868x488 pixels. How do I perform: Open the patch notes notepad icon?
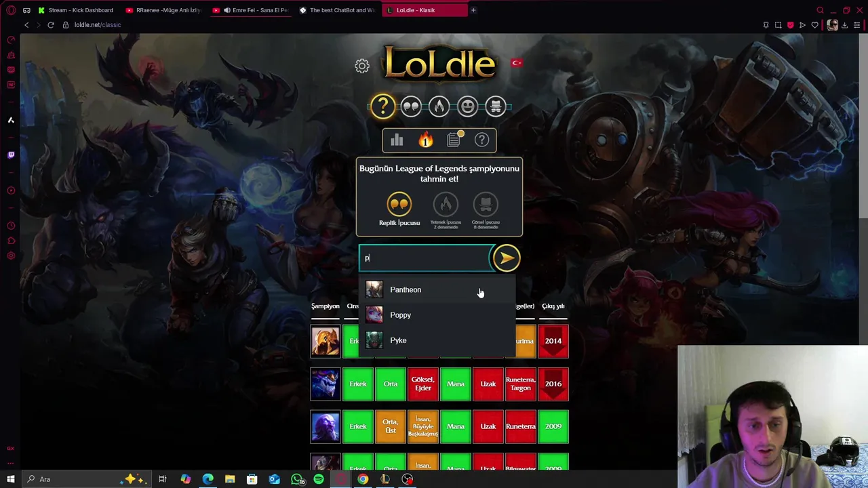click(x=454, y=140)
